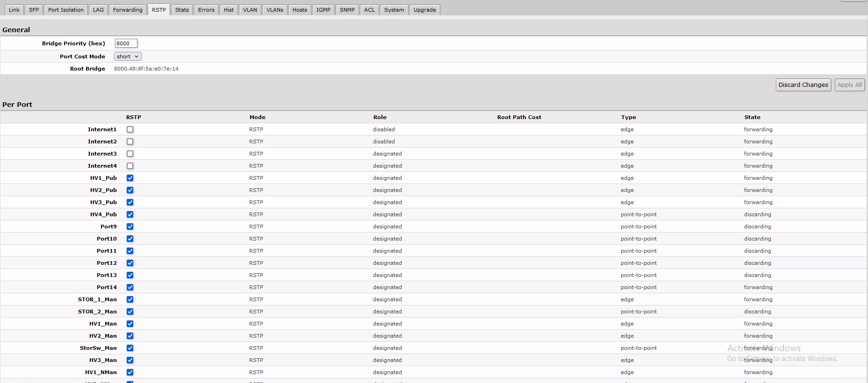
Task: Switch to the SFP tab
Action: [34, 10]
